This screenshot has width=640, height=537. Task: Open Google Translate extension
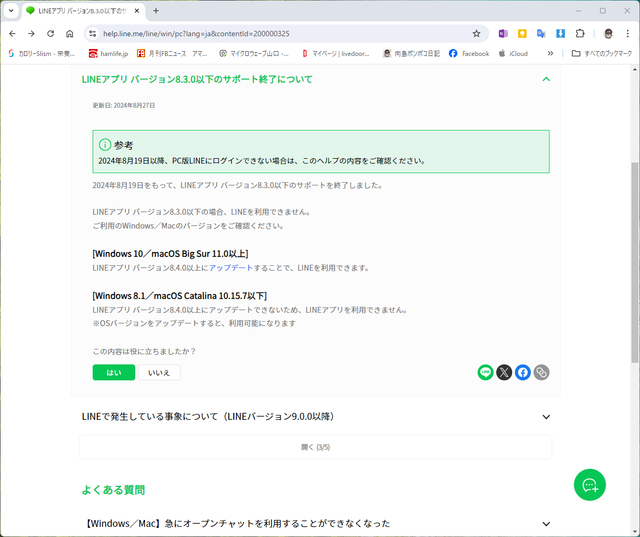[x=541, y=33]
